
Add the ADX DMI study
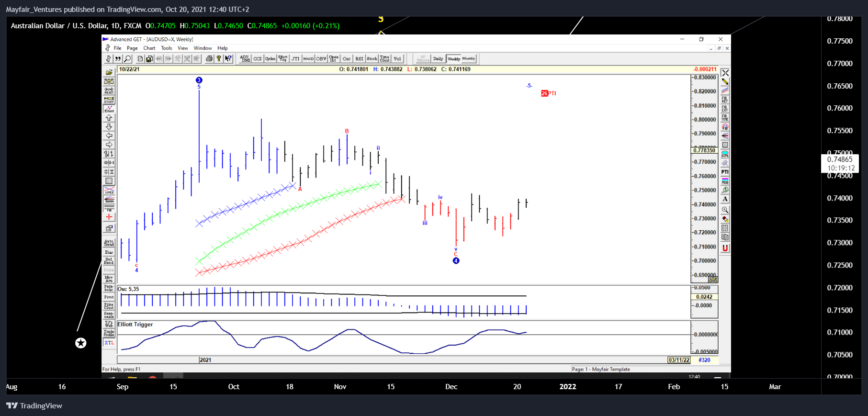point(245,59)
